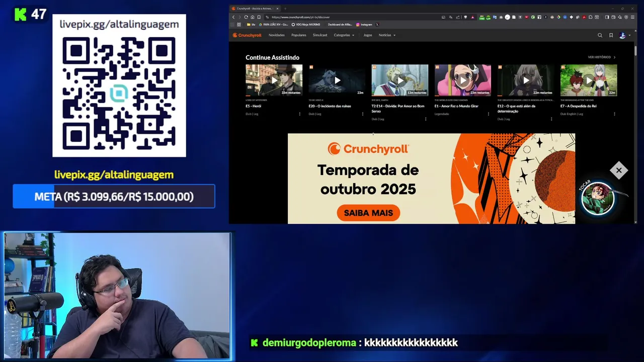Expand the Categorias dropdown
Image resolution: width=644 pixels, height=362 pixels.
point(344,35)
